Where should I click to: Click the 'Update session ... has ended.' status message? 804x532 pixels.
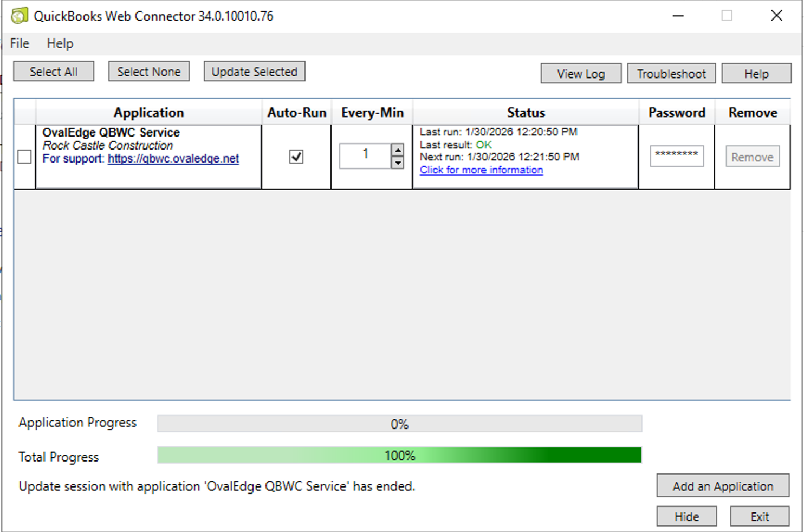point(217,486)
